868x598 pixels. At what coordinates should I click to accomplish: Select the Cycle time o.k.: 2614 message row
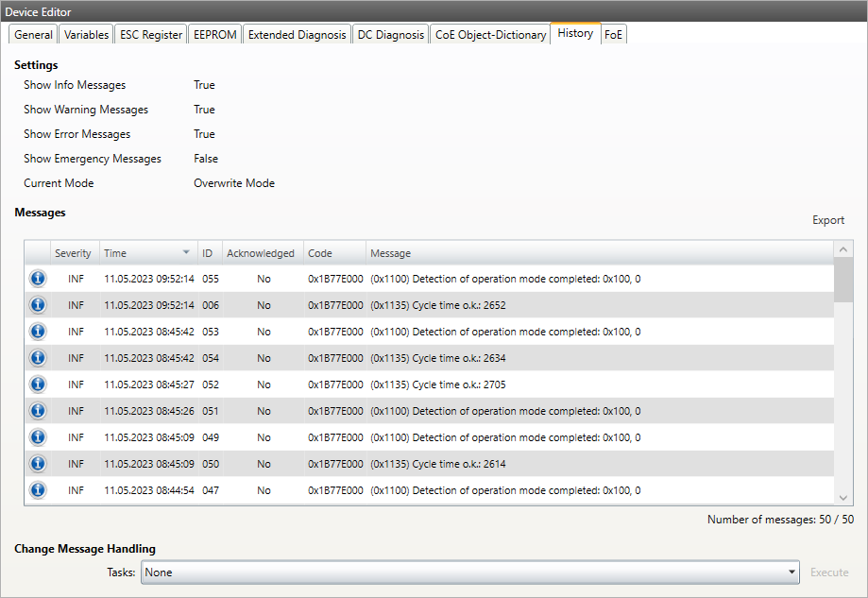[x=472, y=464]
